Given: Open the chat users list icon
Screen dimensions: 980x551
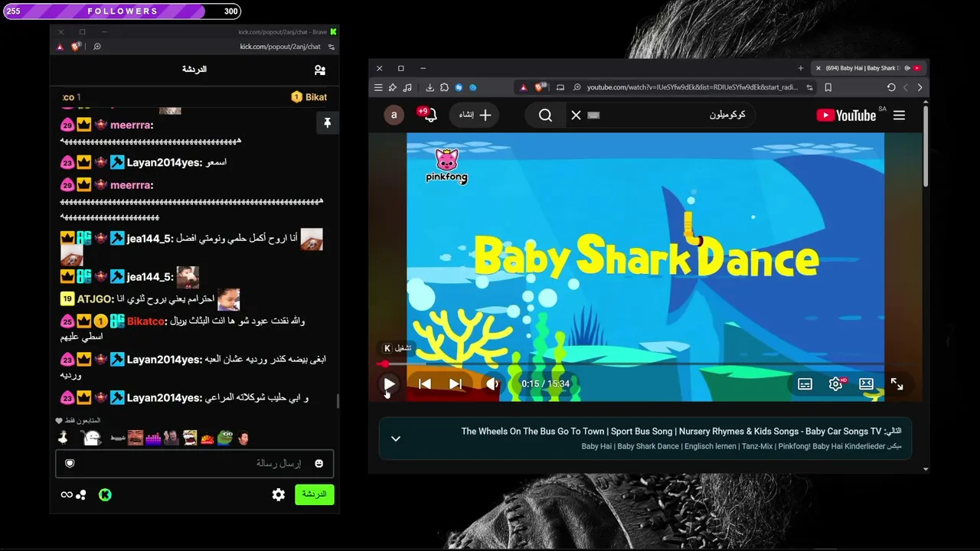Looking at the screenshot, I should tap(320, 70).
